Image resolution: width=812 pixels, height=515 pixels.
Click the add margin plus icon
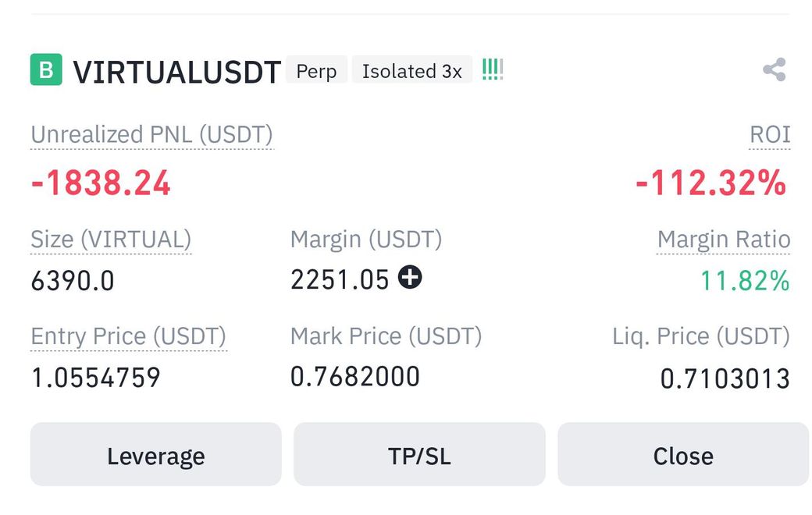pos(410,277)
